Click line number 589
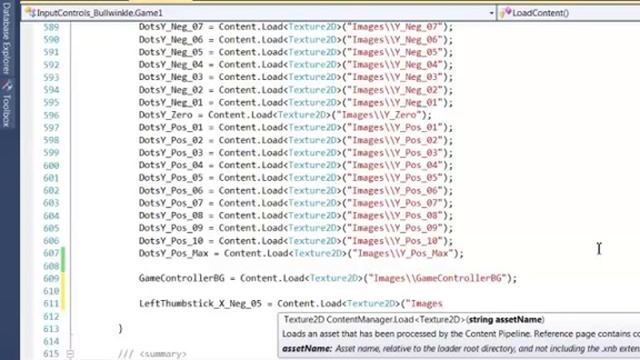Viewport: 640px width, 360px height. (x=51, y=27)
